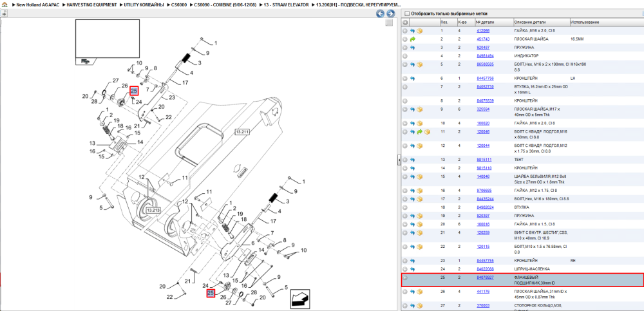
Task: Open part number link 86588585
Action: [x=485, y=64]
